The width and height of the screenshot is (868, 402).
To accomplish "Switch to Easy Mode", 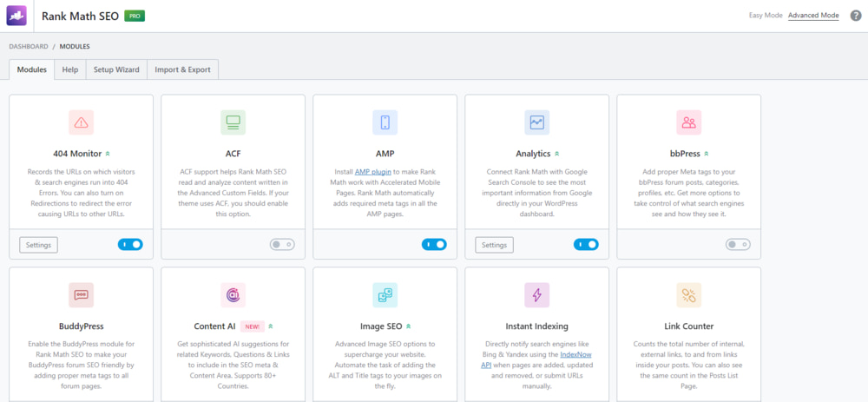I will coord(766,16).
